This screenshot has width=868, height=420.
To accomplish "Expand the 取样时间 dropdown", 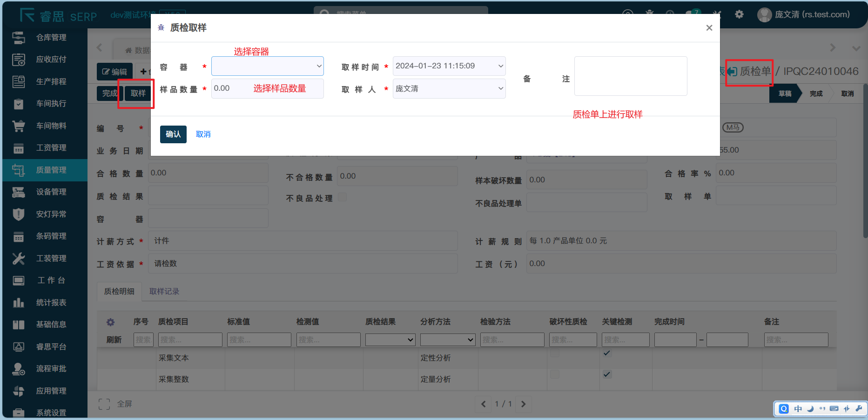I will 449,66.
